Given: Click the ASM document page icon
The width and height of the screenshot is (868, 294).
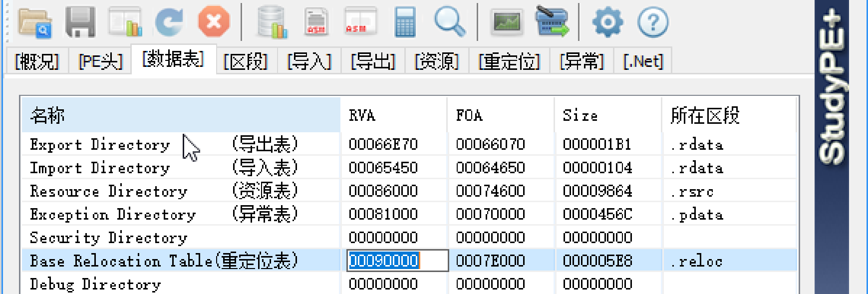Looking at the screenshot, I should (x=316, y=22).
